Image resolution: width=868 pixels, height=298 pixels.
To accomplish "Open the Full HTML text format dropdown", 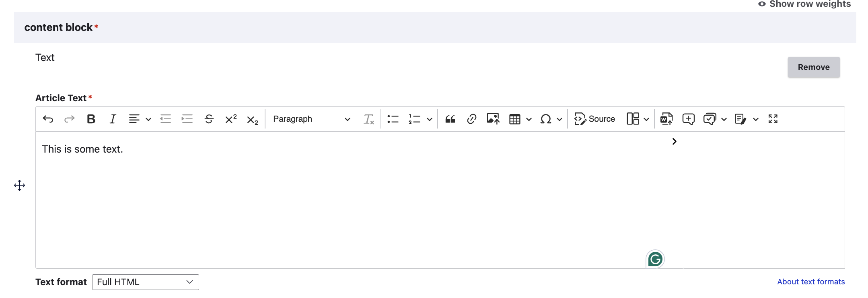I will 146,282.
